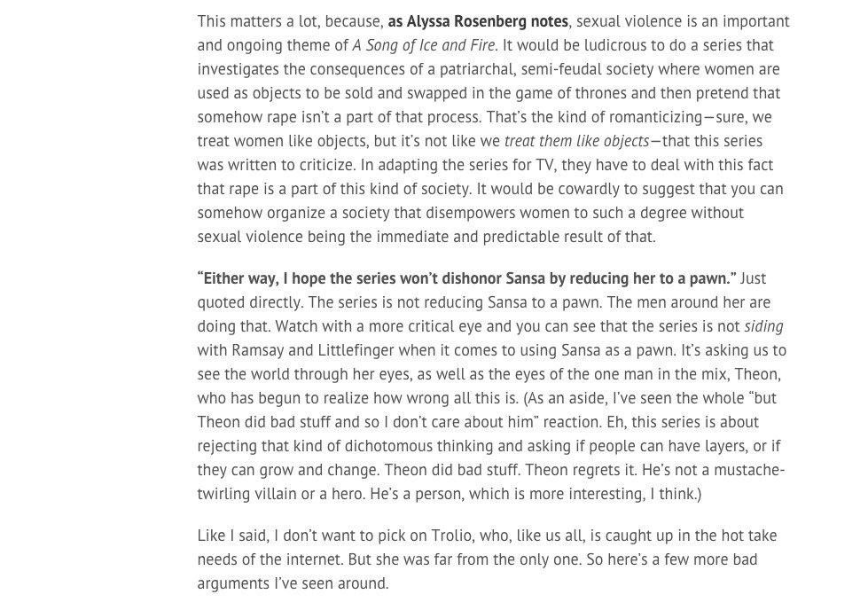The image size is (868, 610).
Task: Click the italic word "siding"
Action: click(x=763, y=326)
